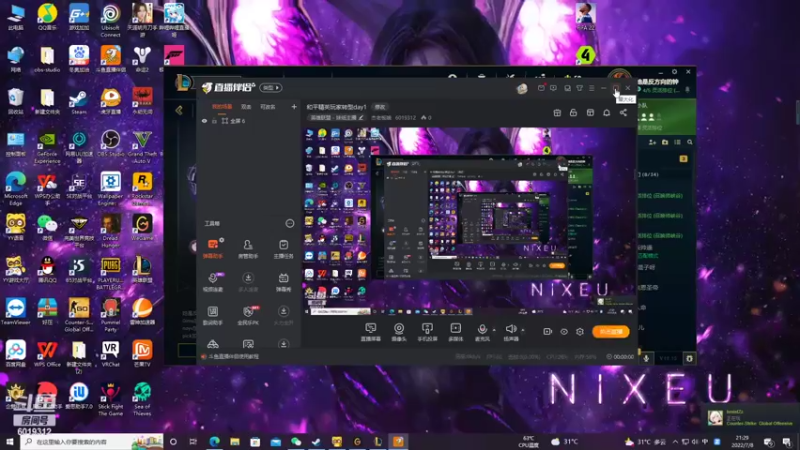Viewport: 800px width, 450px height.
Task: Open the user avatar in streaming app titlebar
Action: [x=521, y=88]
